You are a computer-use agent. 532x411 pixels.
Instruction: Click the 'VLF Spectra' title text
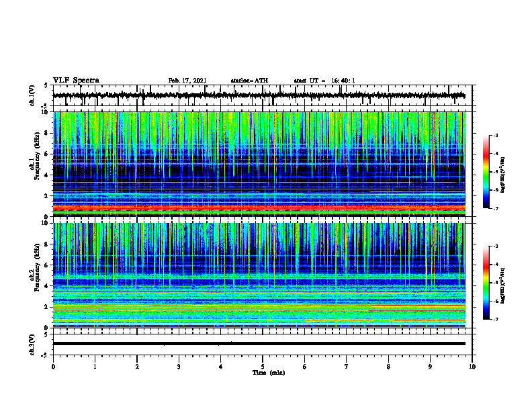coord(76,81)
